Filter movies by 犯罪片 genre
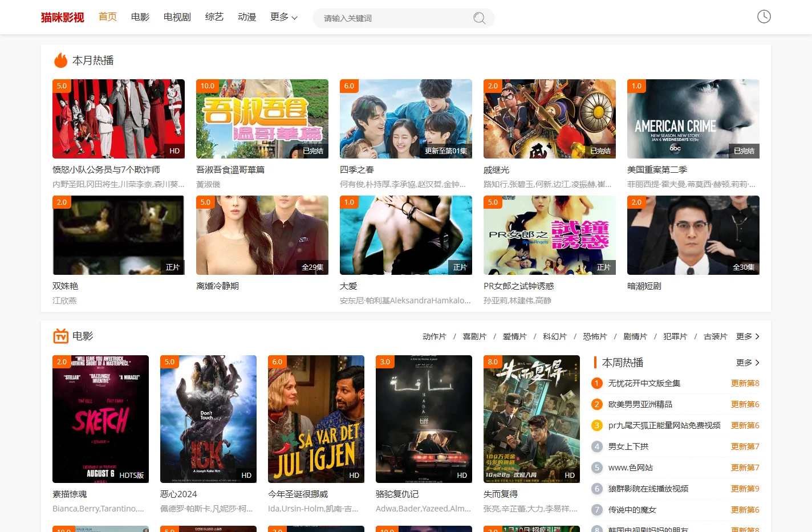This screenshot has height=532, width=812. tap(675, 336)
